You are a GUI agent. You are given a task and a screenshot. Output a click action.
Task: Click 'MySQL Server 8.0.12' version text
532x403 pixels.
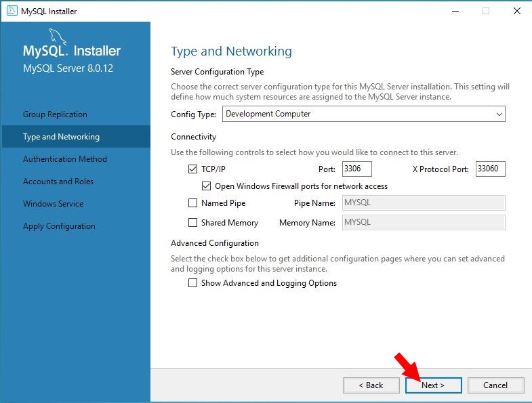[x=68, y=68]
